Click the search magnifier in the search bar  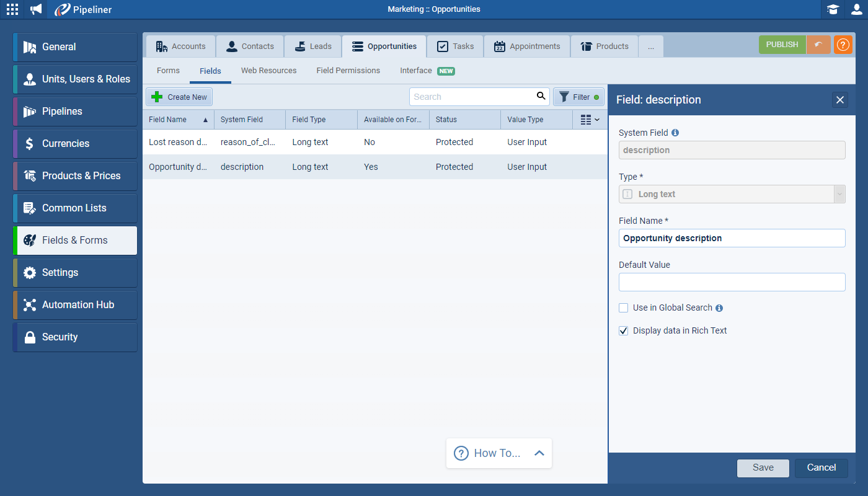541,96
